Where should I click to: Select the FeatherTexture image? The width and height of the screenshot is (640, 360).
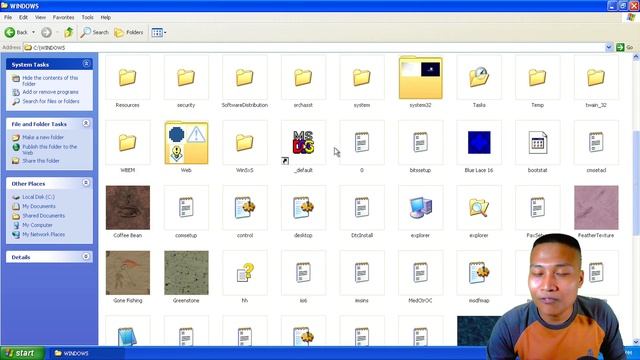pyautogui.click(x=596, y=208)
